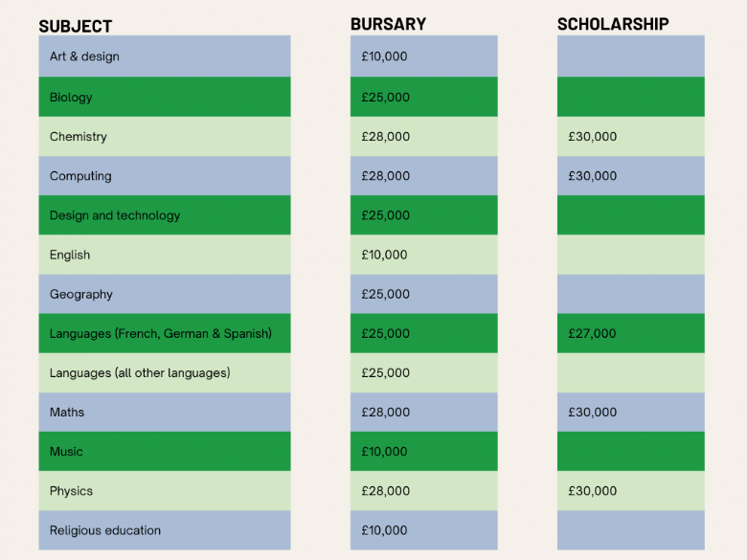Select the Geography subject cell

165,294
